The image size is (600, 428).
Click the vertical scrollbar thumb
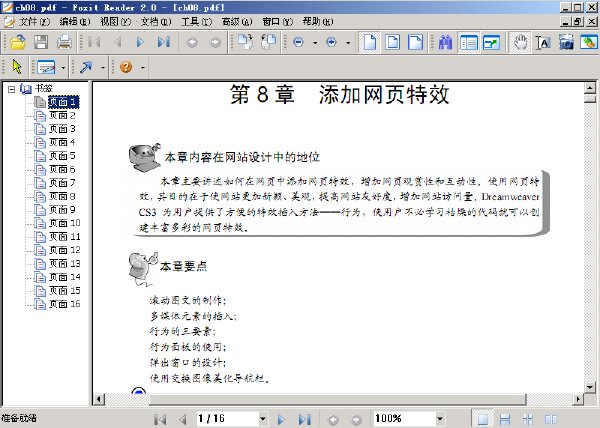(590, 99)
